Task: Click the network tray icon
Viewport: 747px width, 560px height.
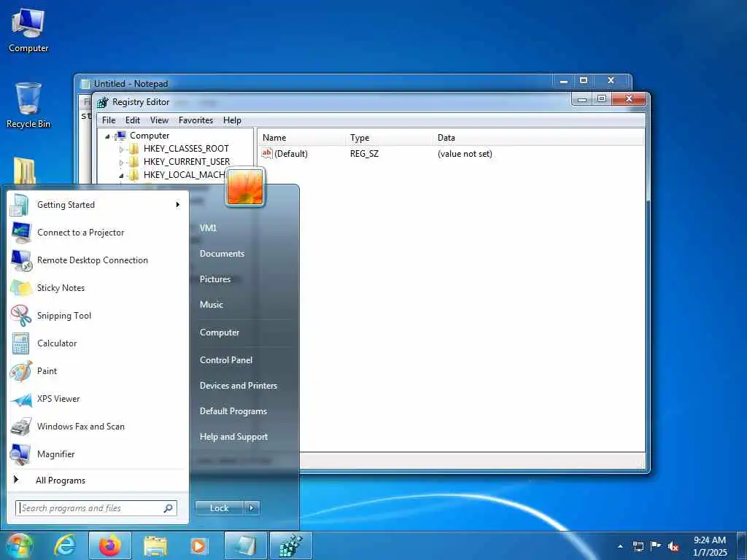Action: click(638, 546)
